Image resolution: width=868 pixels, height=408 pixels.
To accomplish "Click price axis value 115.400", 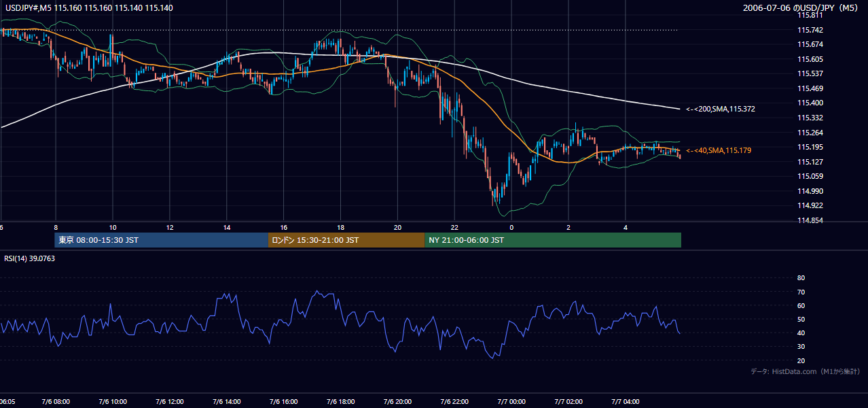I will 811,103.
